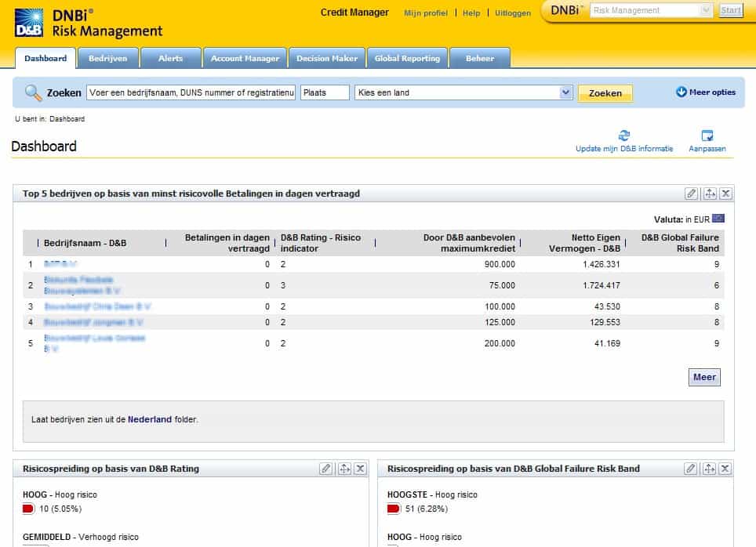Open the Account Manager tab
The height and width of the screenshot is (547, 756).
coord(245,58)
